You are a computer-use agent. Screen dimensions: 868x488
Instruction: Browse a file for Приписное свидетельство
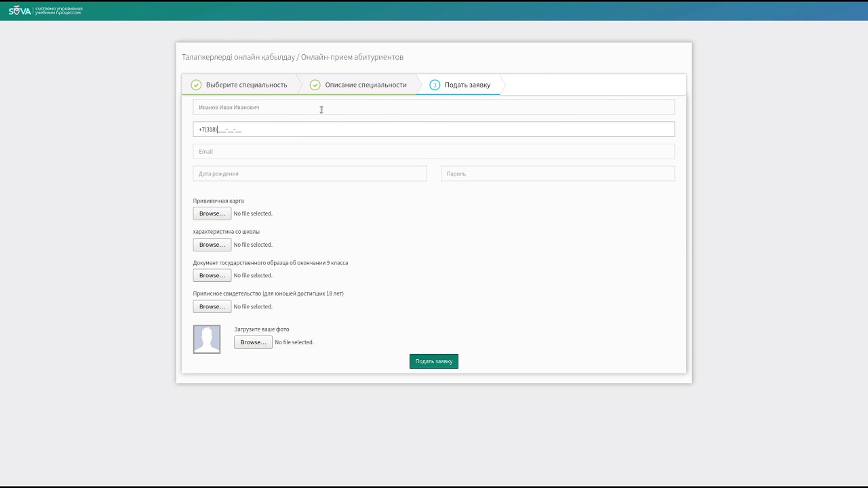[x=212, y=306]
